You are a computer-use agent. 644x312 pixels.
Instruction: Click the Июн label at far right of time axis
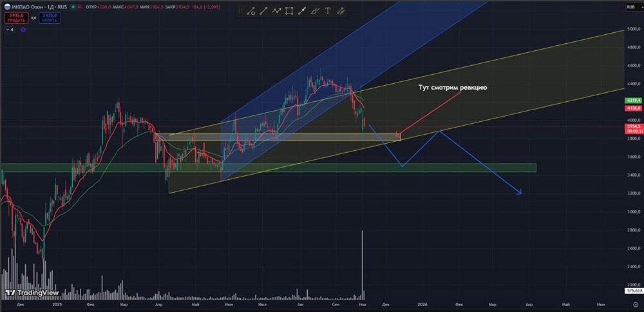click(601, 305)
